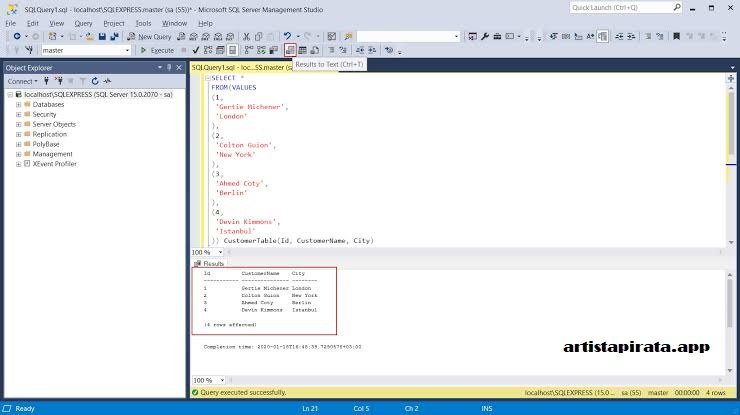The image size is (740, 415).
Task: Open the Connect dropdown in Object Explorer
Action: [22, 81]
